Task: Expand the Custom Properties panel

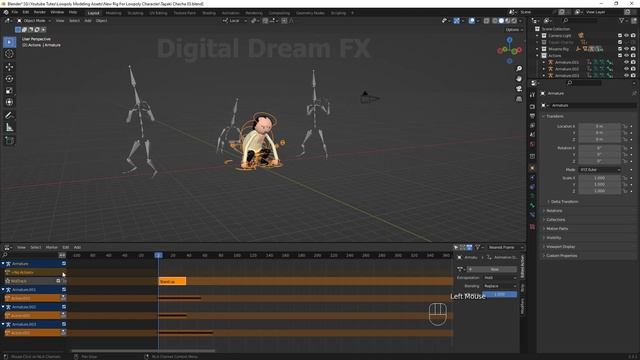Action: [562, 256]
